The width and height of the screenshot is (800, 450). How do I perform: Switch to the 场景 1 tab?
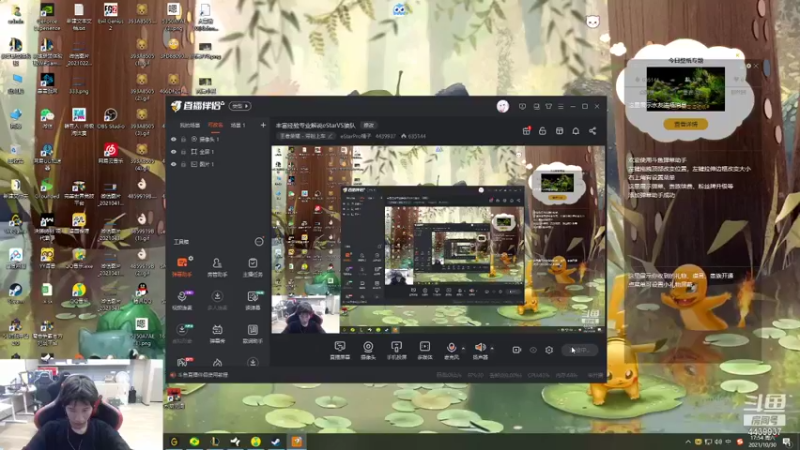point(238,126)
